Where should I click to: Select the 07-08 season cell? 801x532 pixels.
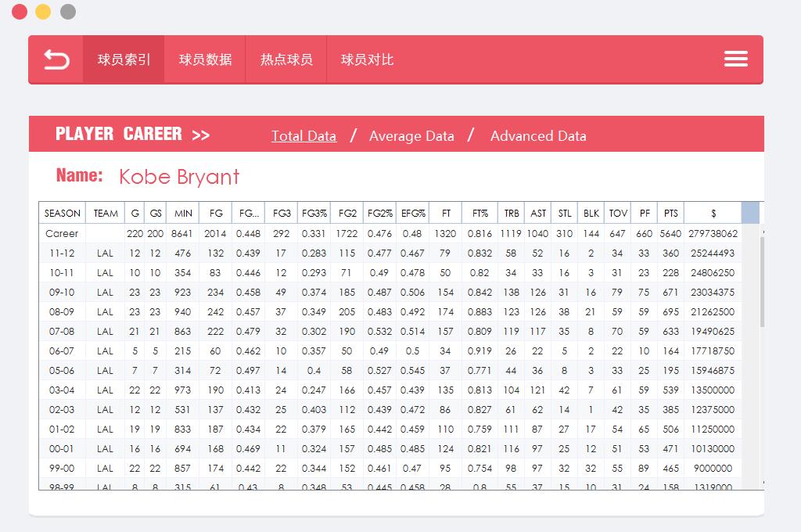pos(62,331)
